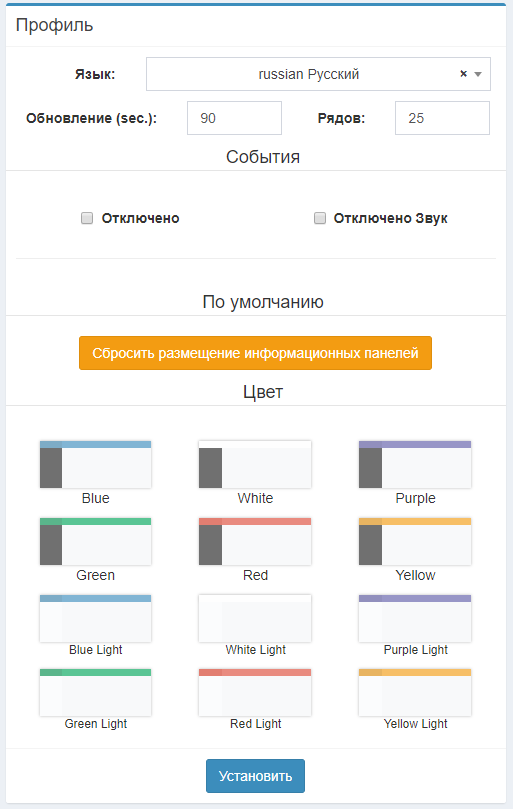Apply the Yellow color theme
Screen dimensions: 513x809
point(415,541)
